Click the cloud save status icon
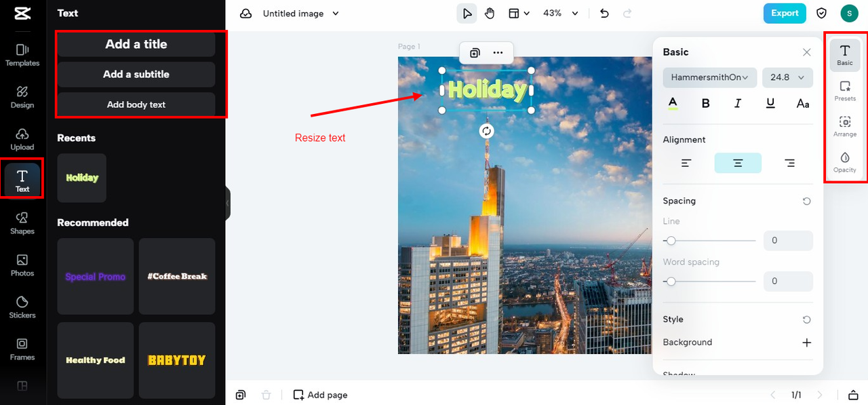The height and width of the screenshot is (405, 868). click(x=246, y=14)
